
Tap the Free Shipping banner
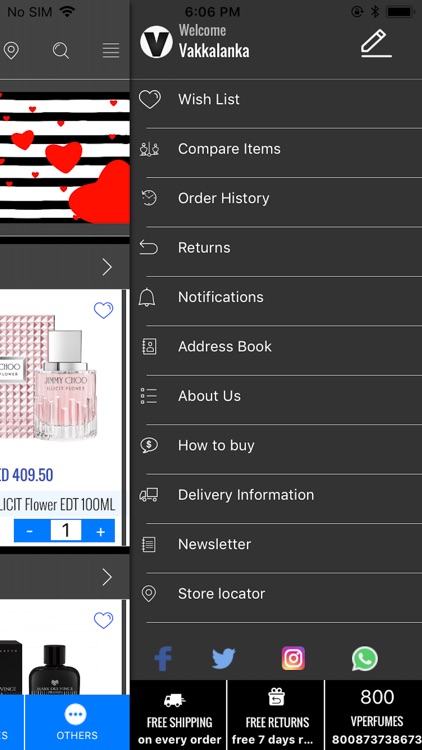[x=178, y=715]
